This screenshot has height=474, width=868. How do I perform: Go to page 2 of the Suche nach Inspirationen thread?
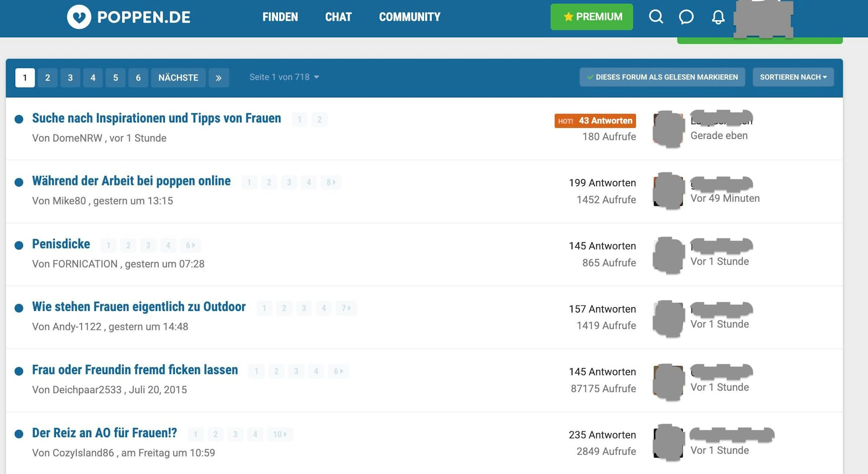pos(319,119)
